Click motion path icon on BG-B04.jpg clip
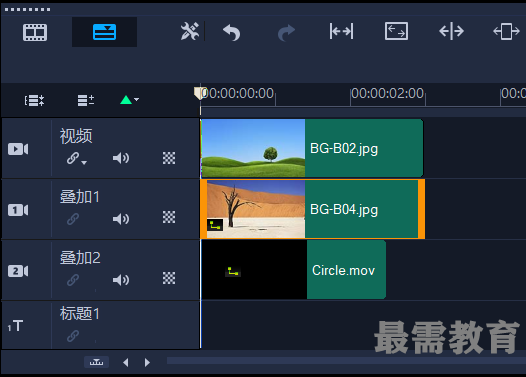Image resolution: width=526 pixels, height=377 pixels. (215, 225)
